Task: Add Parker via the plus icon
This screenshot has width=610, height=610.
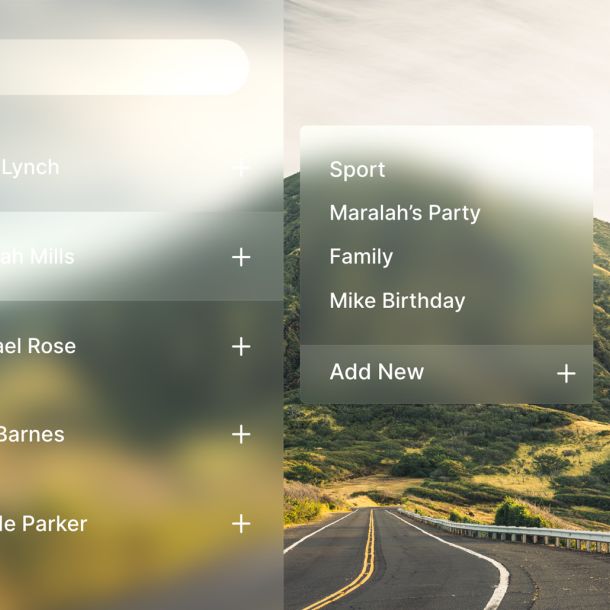Action: point(241,523)
